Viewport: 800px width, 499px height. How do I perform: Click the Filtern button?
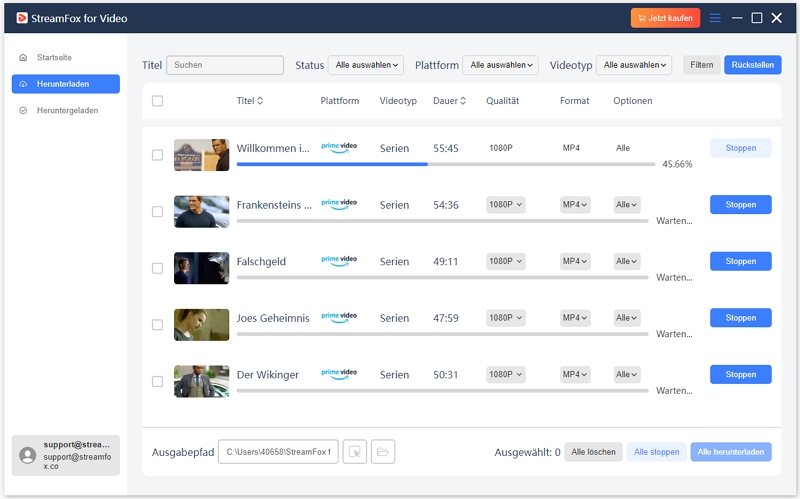click(x=702, y=65)
